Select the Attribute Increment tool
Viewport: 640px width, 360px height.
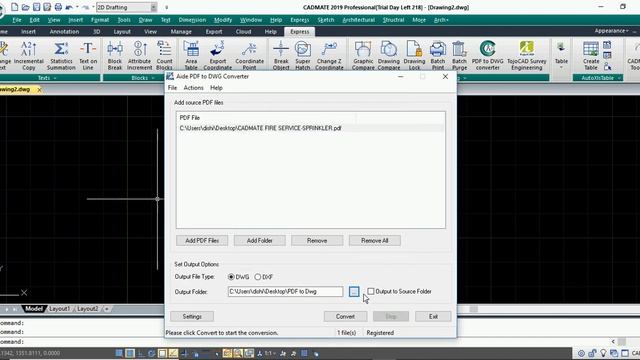tap(140, 56)
